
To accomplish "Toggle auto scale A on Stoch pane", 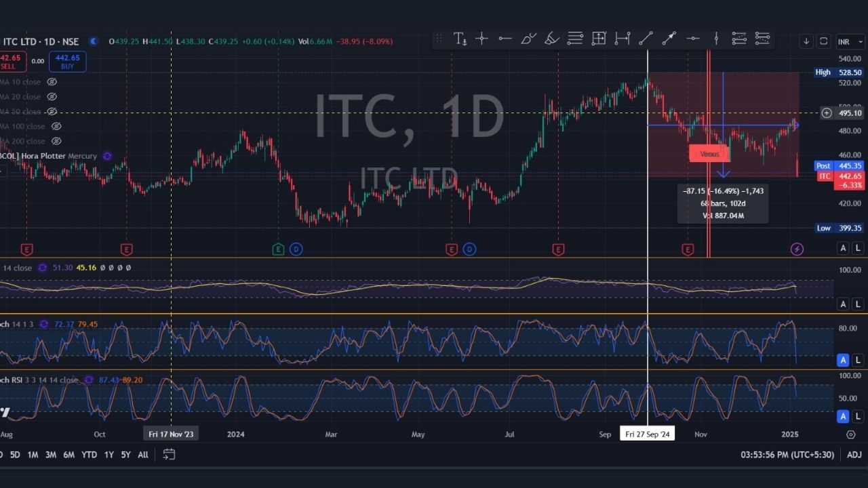I will coord(844,360).
